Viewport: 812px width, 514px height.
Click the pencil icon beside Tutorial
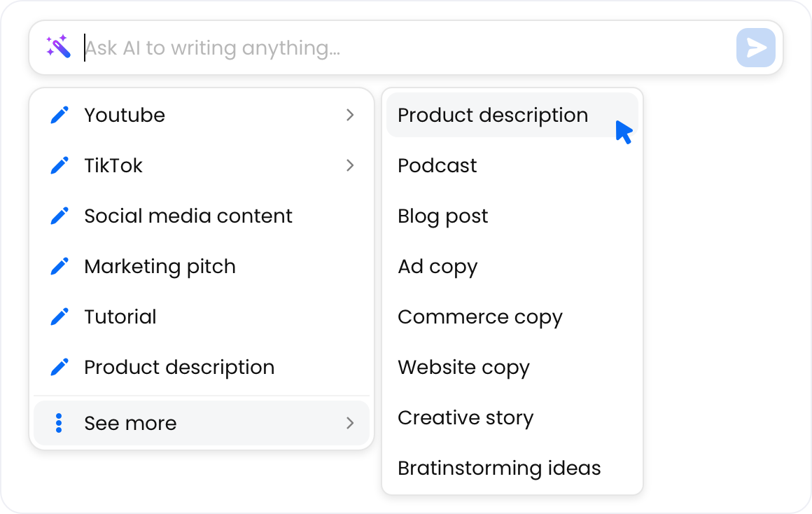(59, 317)
